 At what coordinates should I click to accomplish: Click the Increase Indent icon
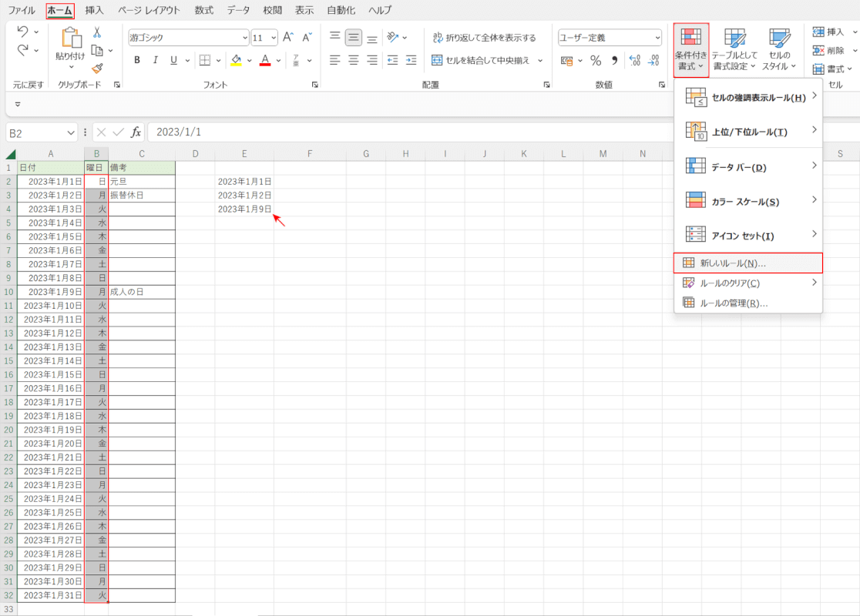pos(411,60)
